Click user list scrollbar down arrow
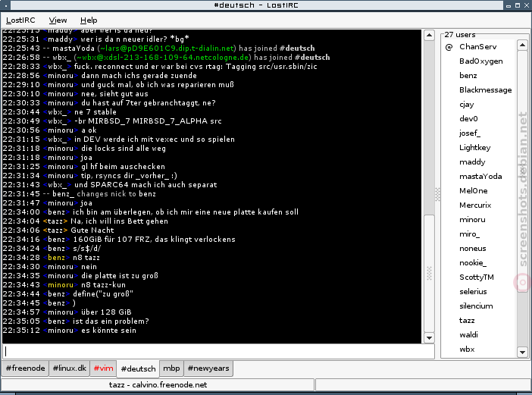The width and height of the screenshot is (532, 395). [x=522, y=353]
